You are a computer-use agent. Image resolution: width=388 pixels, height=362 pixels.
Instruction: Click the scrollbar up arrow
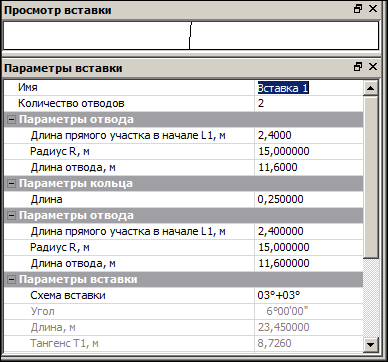(371, 88)
